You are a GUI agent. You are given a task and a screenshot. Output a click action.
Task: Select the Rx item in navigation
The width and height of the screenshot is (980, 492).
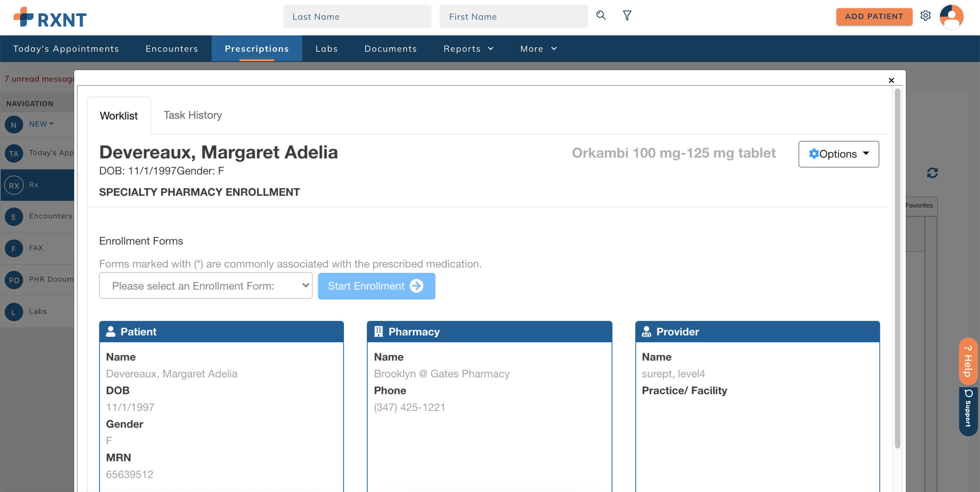37,185
